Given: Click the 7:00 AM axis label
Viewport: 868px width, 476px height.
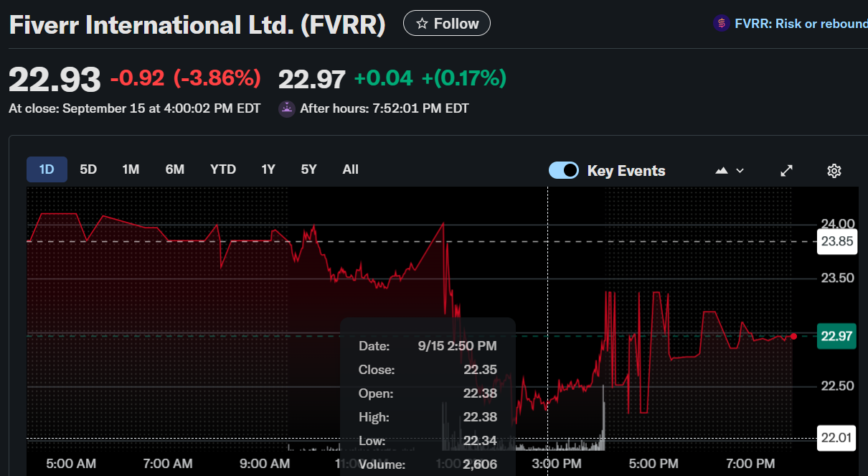Looking at the screenshot, I should click(167, 464).
